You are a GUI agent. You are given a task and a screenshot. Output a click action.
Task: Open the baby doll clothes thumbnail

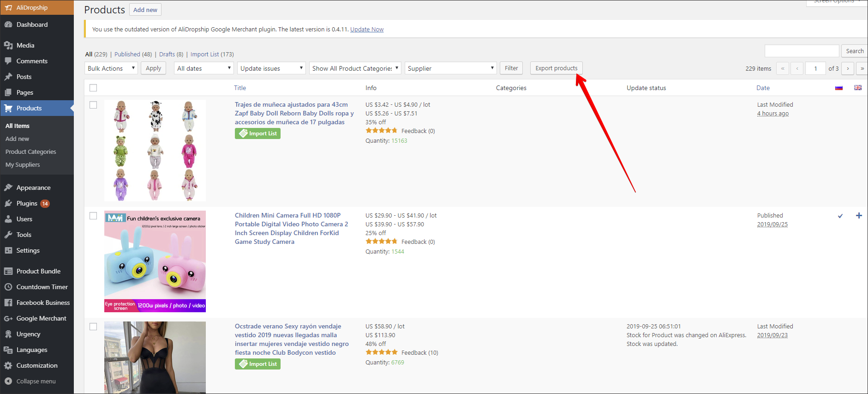(155, 151)
